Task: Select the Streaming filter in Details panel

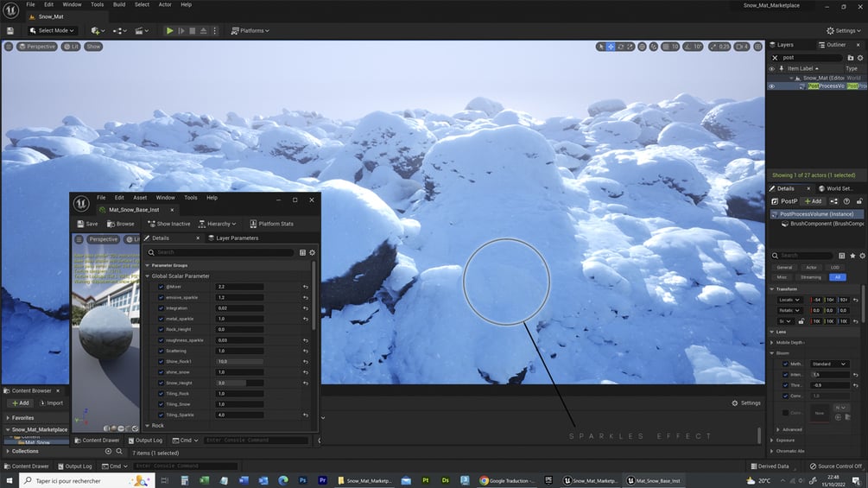Action: pos(810,277)
